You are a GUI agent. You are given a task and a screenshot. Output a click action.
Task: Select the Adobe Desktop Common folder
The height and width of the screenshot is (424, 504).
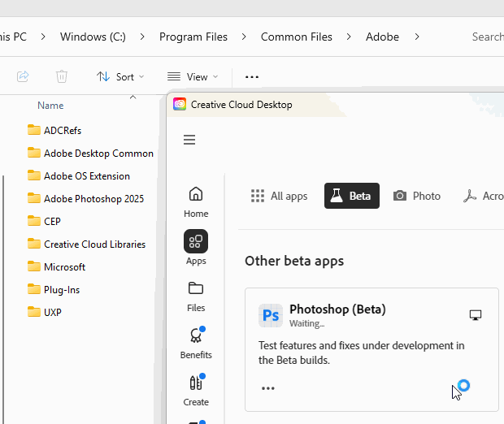coord(90,154)
